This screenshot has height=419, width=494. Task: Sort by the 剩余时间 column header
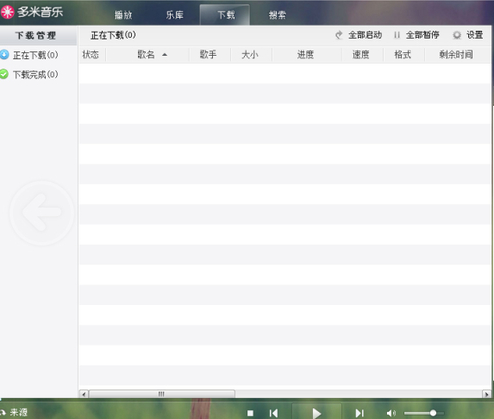point(456,55)
